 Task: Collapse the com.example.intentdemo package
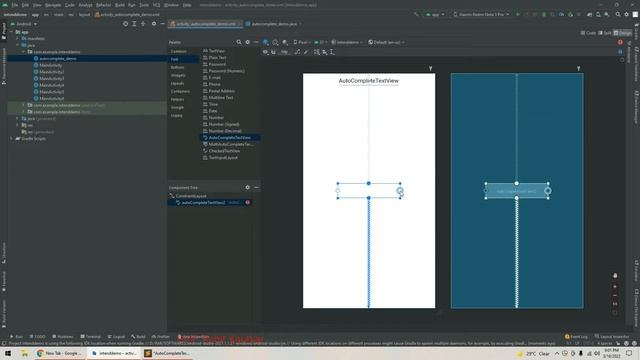[x=24, y=52]
